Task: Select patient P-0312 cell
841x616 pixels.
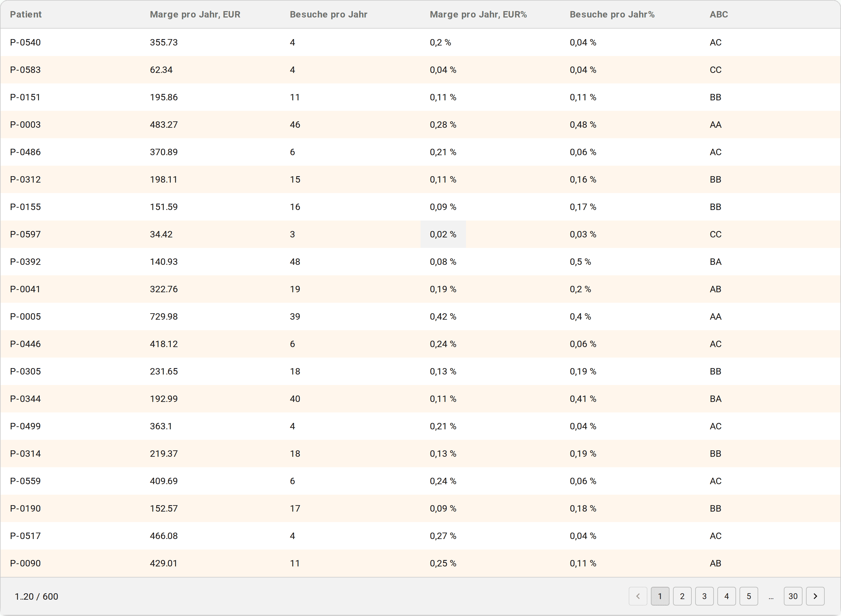Action: pos(25,179)
